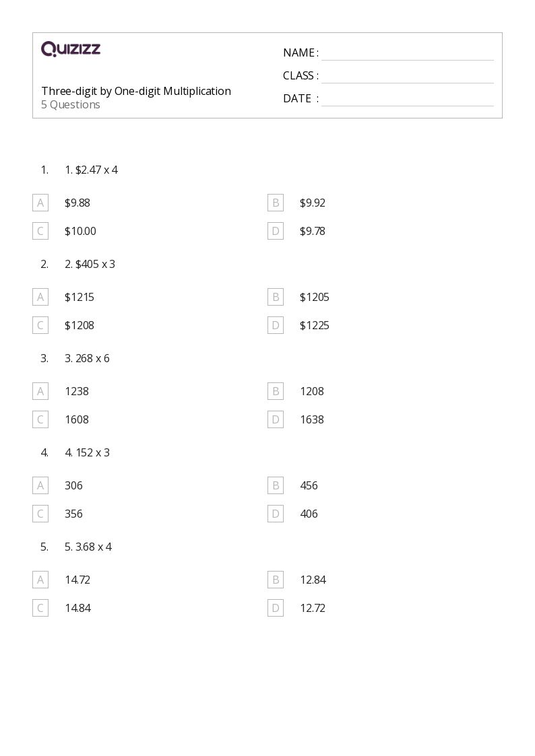Viewport: 535px width, 756px height.
Task: Click question text $2.47 x 4
Action: click(x=96, y=170)
